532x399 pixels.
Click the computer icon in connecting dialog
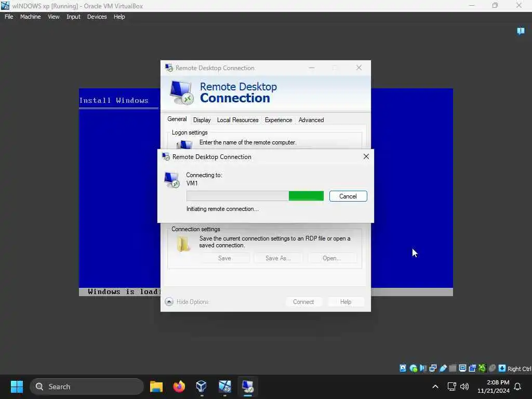point(171,180)
